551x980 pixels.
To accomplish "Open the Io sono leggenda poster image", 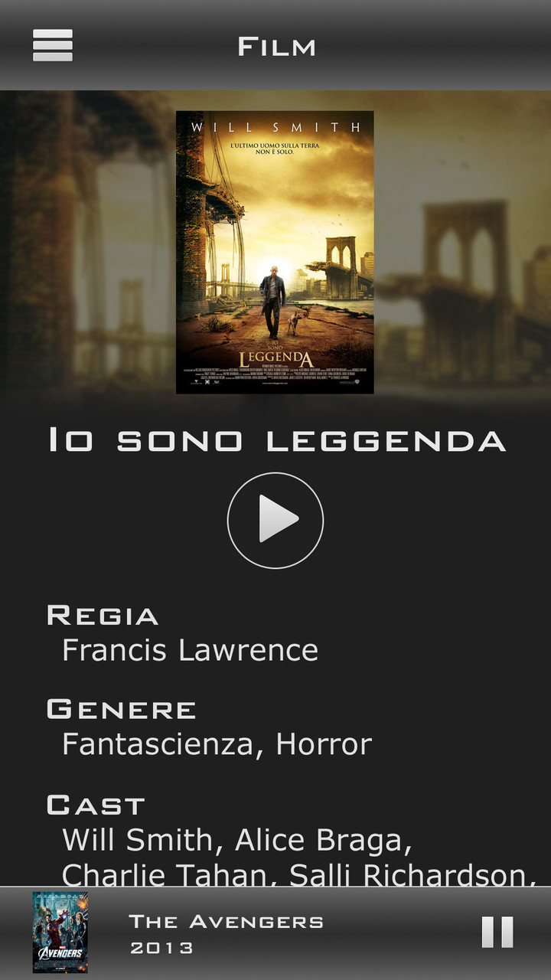I will click(275, 252).
